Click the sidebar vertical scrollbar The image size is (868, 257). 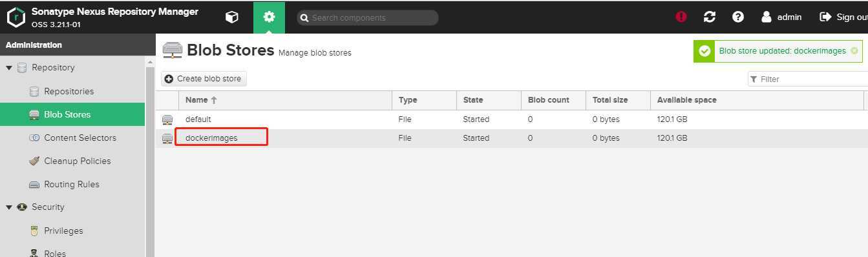tap(150, 161)
